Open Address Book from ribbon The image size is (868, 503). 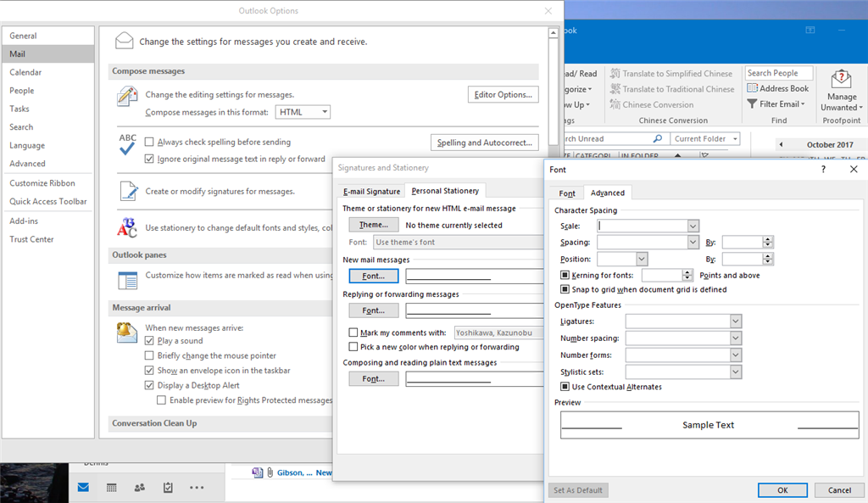[778, 88]
